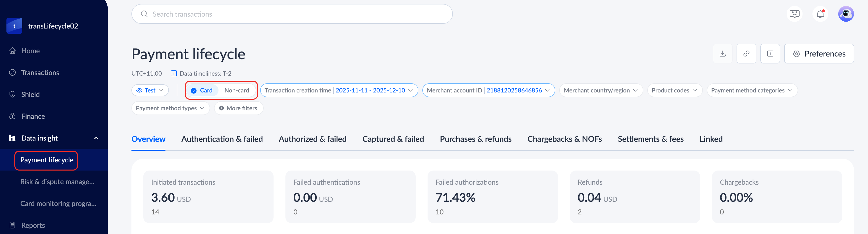Switch to Non-card payments

click(x=237, y=90)
